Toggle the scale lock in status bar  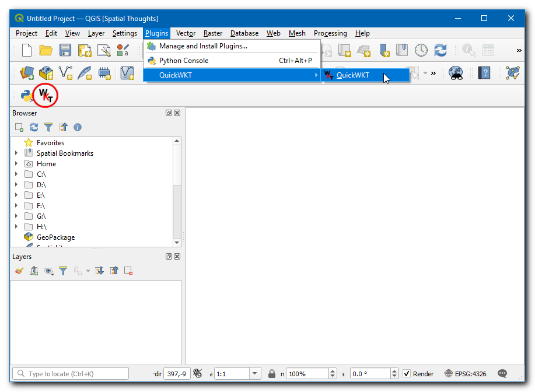click(x=272, y=373)
